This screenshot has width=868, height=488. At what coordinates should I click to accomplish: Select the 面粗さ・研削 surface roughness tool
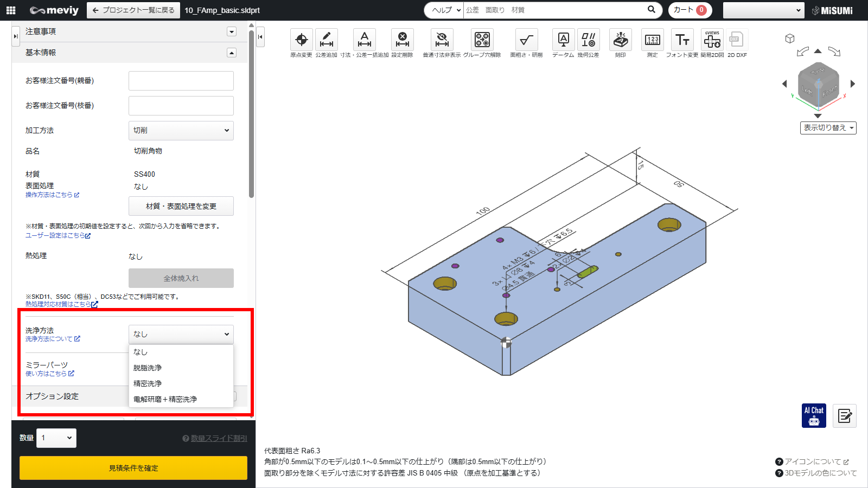point(526,40)
